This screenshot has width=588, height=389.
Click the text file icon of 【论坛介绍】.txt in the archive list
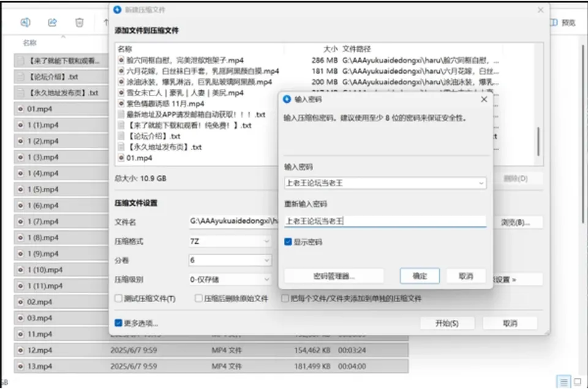point(121,136)
